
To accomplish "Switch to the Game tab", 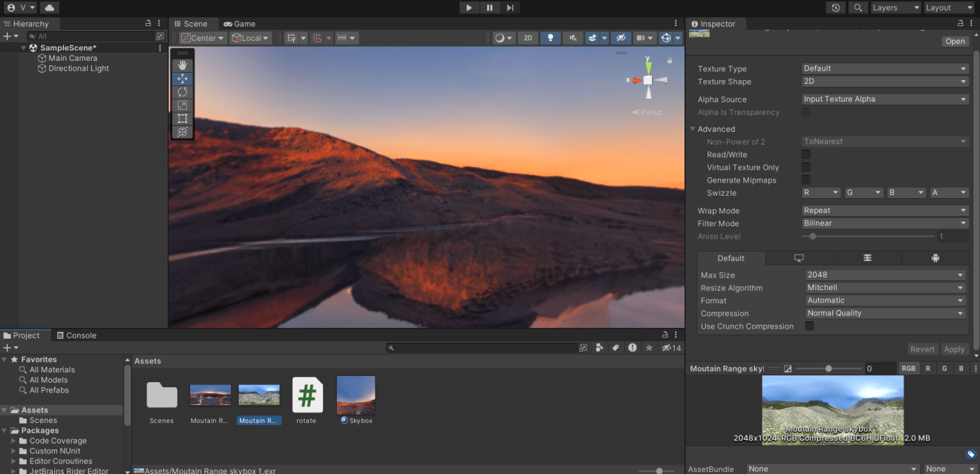I will coord(240,24).
